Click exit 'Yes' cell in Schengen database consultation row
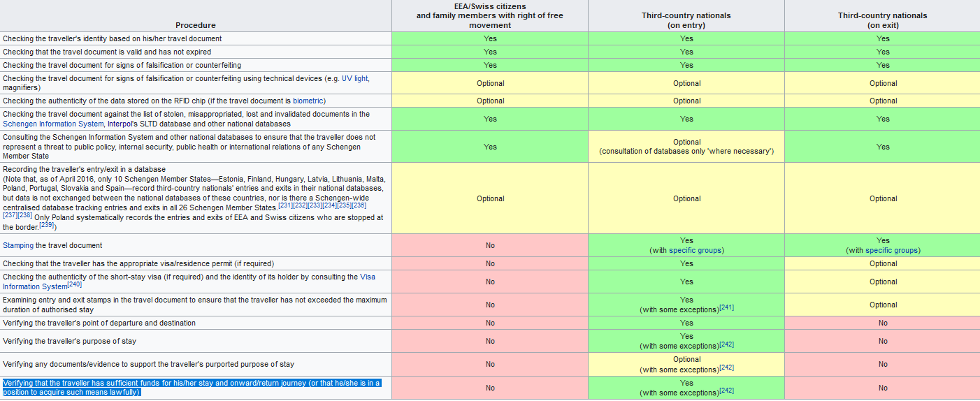 [x=883, y=147]
